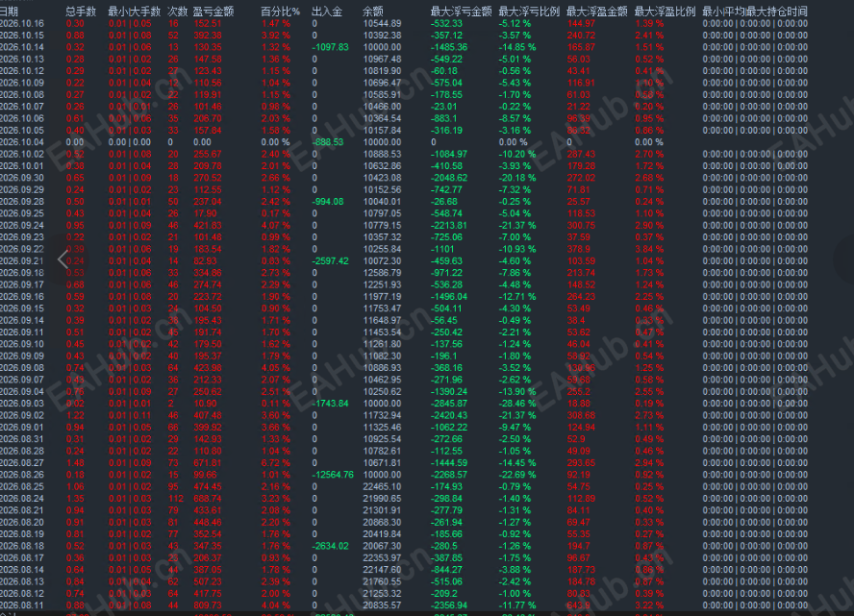Click the 最大浮亏金额 column header

[461, 12]
